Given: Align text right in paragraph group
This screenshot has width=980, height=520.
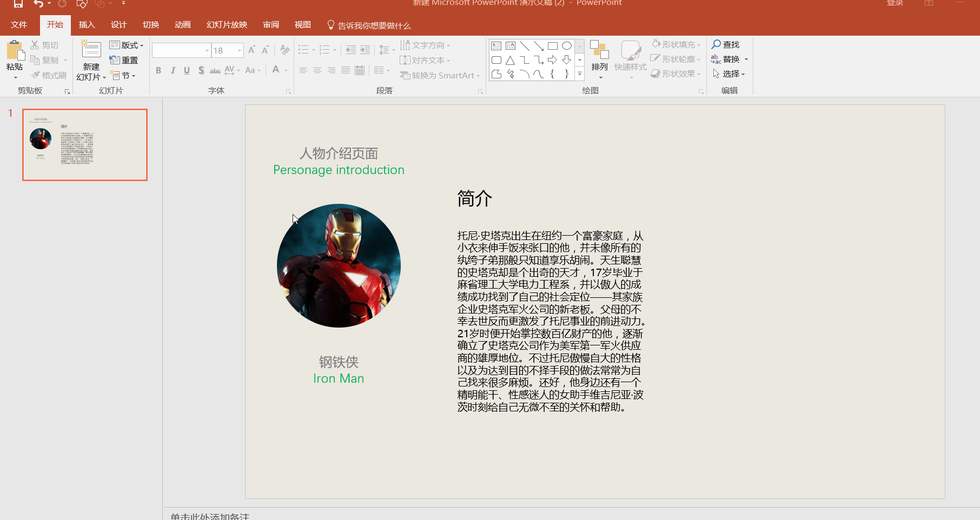Looking at the screenshot, I should 332,70.
